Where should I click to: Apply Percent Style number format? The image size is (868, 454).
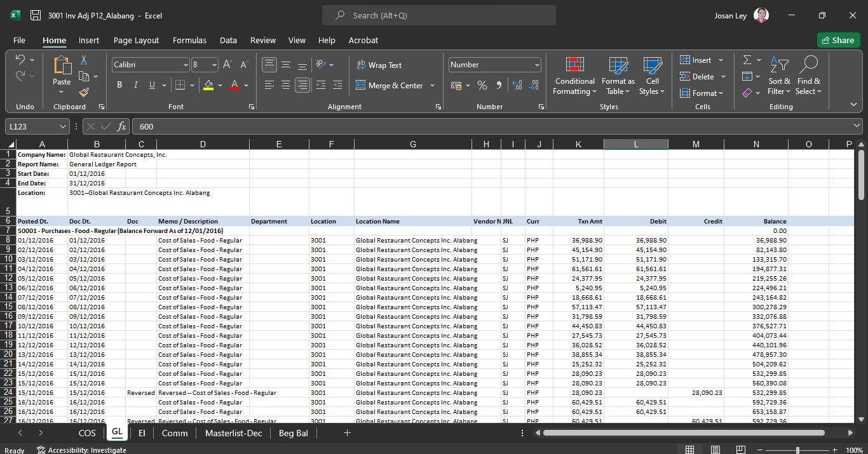(x=482, y=86)
